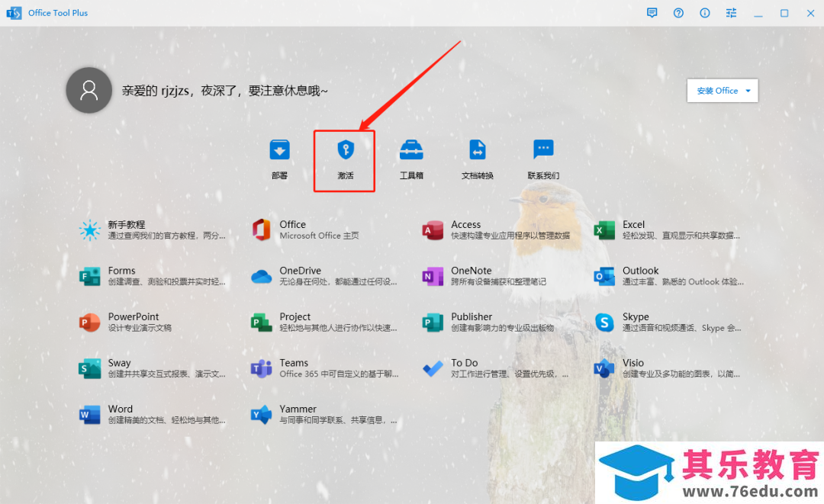Image resolution: width=824 pixels, height=504 pixels.
Task: Open the 工具箱 toolbox icon
Action: 411,149
